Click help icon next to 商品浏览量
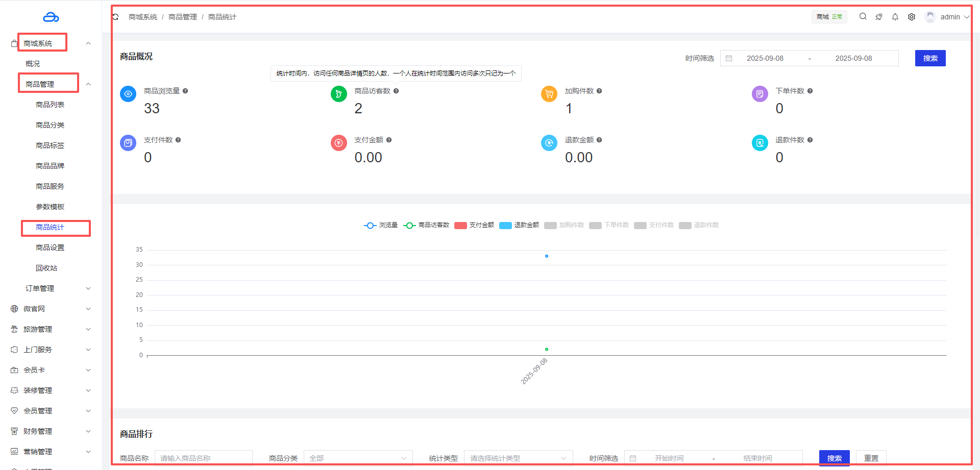This screenshot has height=470, width=980. [185, 91]
